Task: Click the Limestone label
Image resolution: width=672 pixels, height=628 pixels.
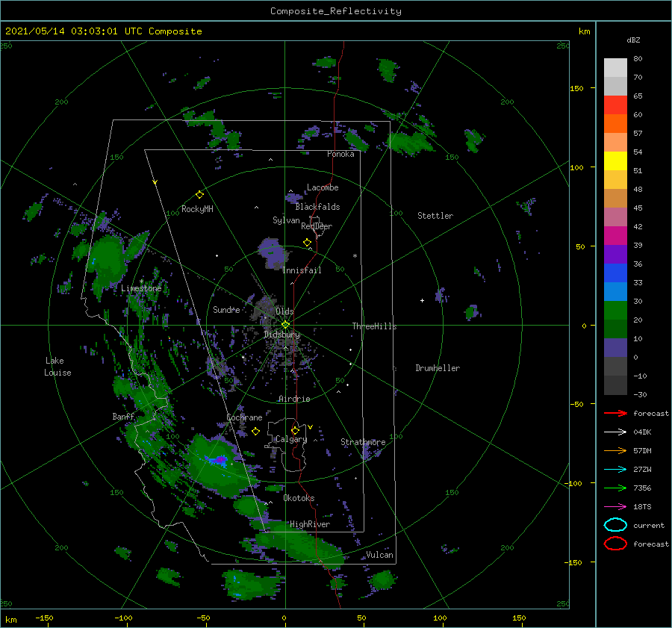Action: [x=141, y=288]
